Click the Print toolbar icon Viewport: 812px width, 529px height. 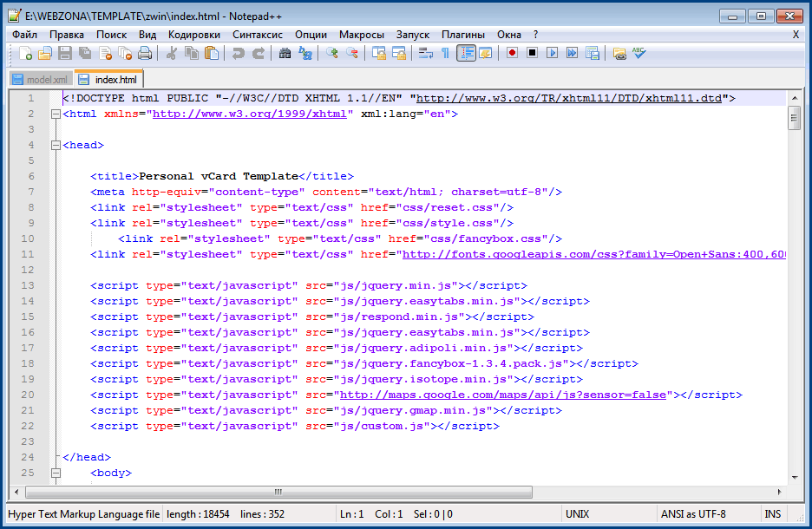click(x=145, y=54)
